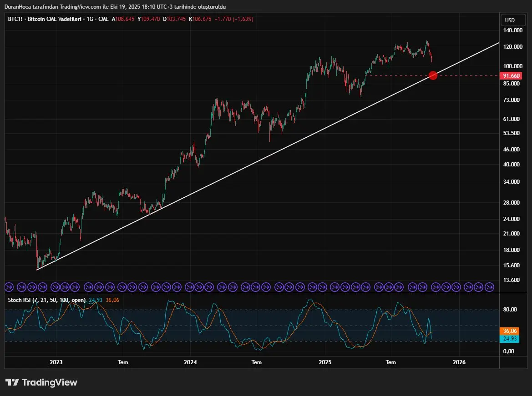The height and width of the screenshot is (396, 532).
Task: Click the low value D103.745
Action: coord(174,19)
